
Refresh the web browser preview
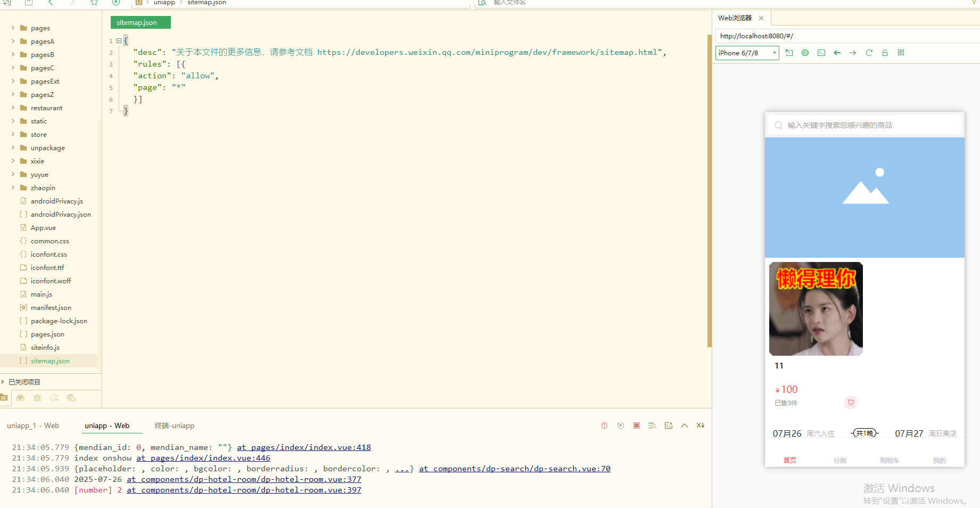[x=869, y=53]
